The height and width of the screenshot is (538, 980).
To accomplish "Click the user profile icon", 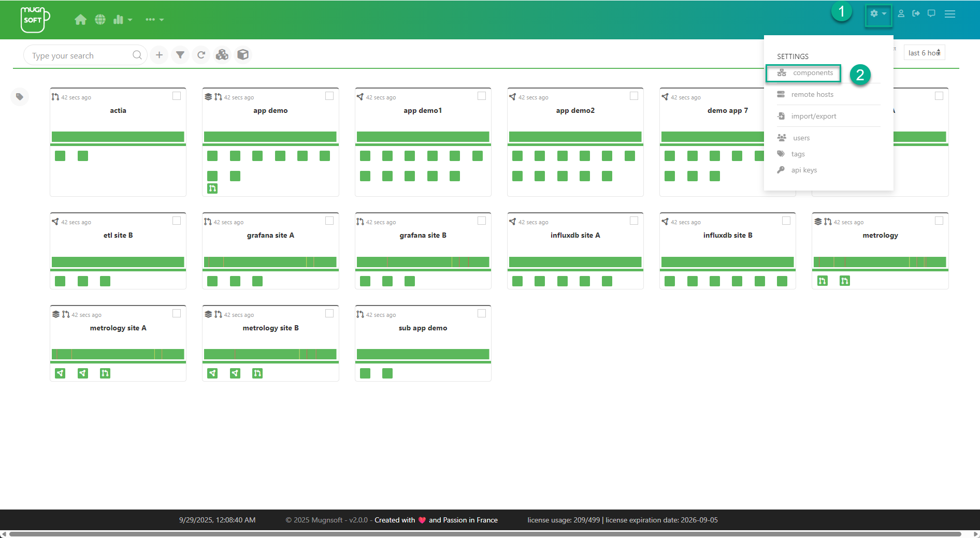I will 901,14.
